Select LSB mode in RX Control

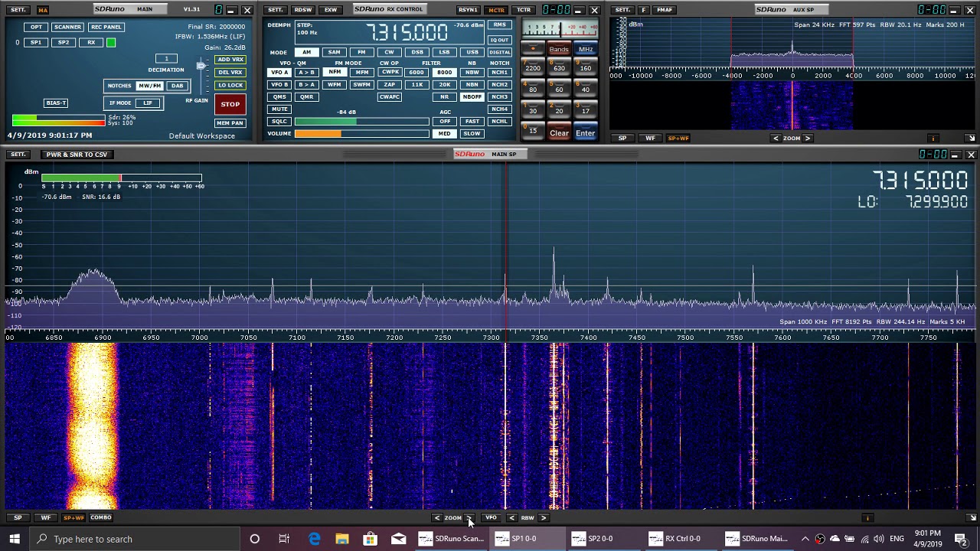[x=444, y=52]
